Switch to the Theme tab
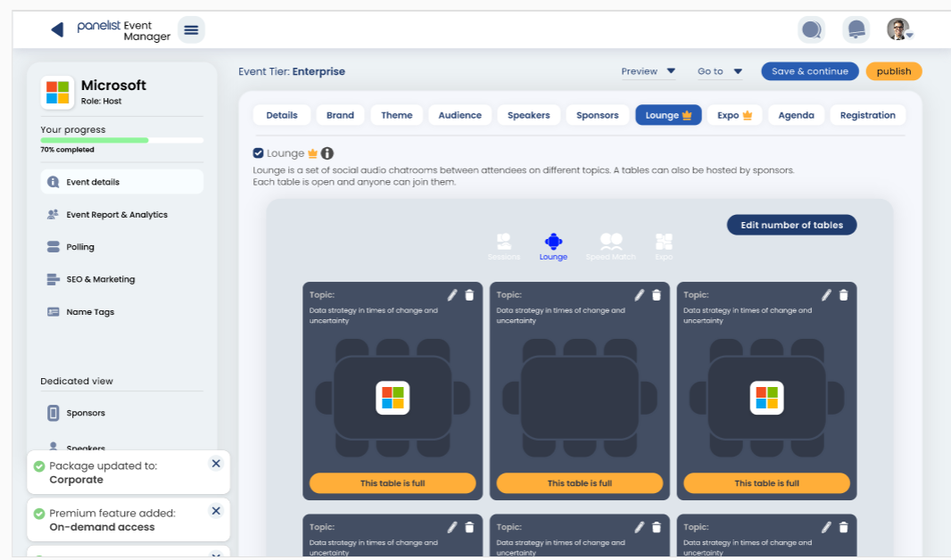 397,115
